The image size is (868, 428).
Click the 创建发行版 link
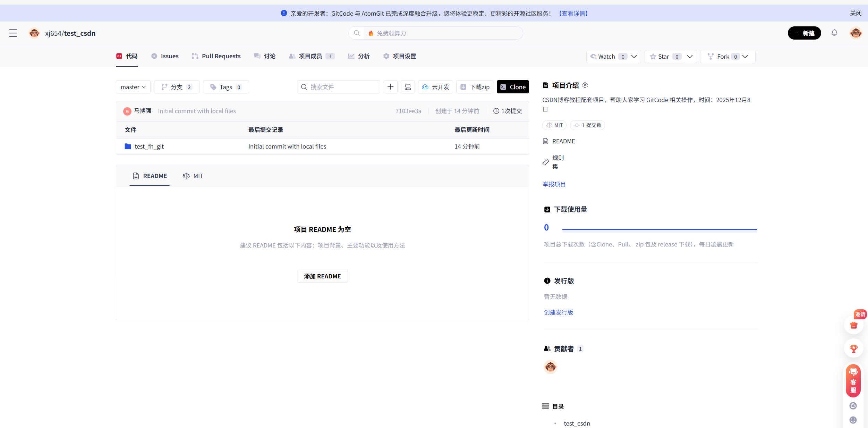pos(559,312)
